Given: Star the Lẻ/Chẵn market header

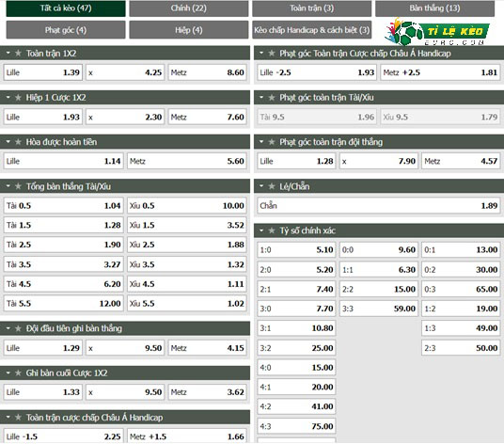Looking at the screenshot, I should 272,186.
